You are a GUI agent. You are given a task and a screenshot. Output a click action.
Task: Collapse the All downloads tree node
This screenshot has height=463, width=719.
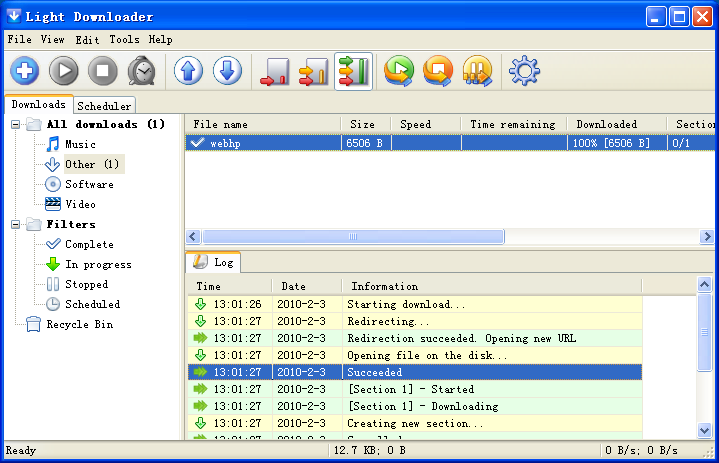16,124
